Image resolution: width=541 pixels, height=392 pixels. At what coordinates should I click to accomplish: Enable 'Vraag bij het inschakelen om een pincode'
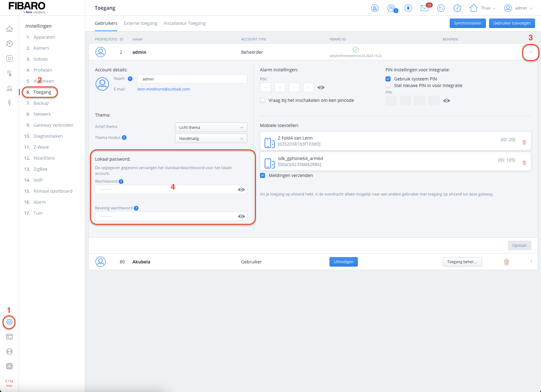pyautogui.click(x=262, y=100)
